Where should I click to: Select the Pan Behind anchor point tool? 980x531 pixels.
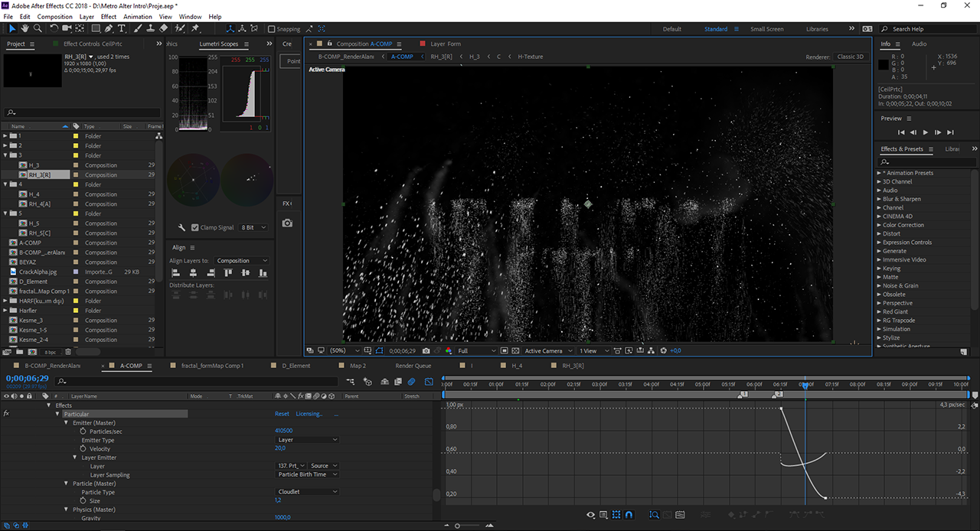pyautogui.click(x=81, y=28)
